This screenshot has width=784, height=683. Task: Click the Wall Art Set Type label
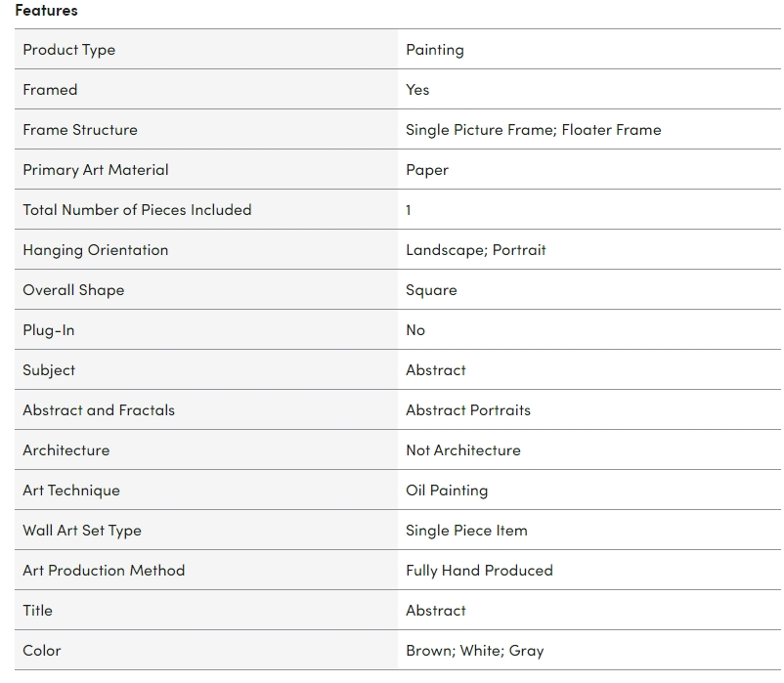pyautogui.click(x=82, y=531)
